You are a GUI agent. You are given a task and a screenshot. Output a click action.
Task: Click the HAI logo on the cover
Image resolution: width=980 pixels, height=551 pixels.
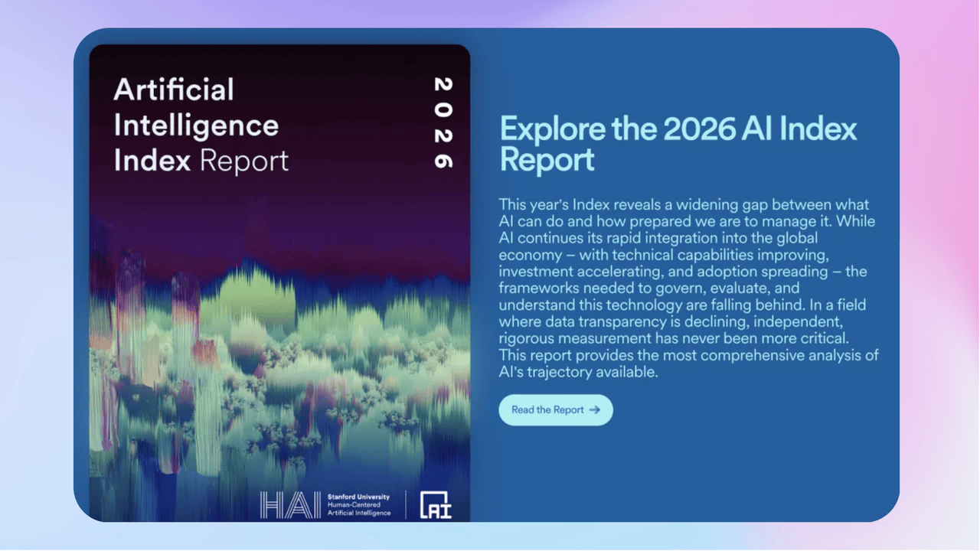[x=291, y=504]
